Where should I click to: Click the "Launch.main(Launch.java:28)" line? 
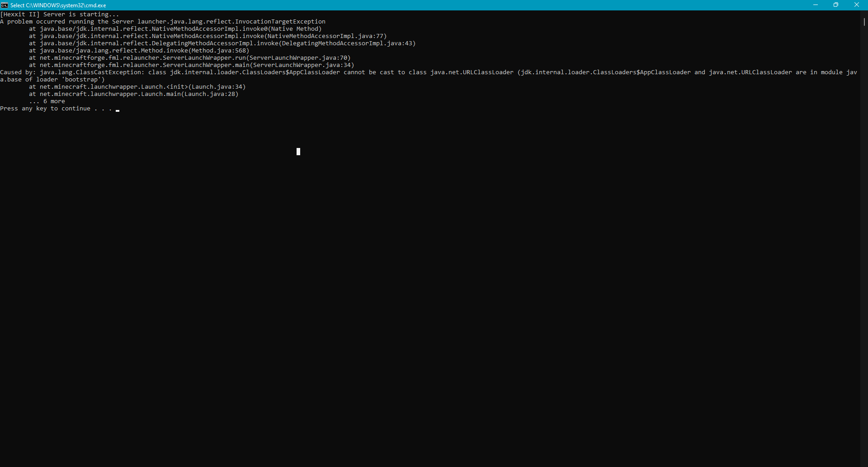(x=134, y=94)
